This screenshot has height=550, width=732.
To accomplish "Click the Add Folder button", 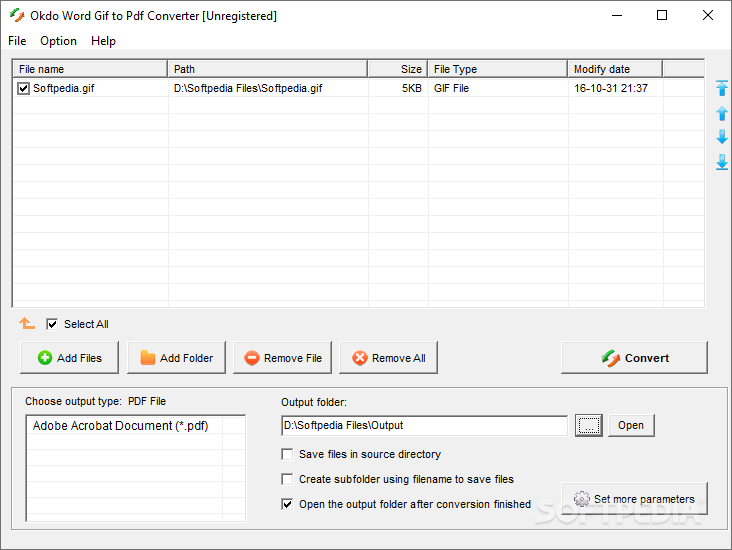I will click(x=176, y=358).
